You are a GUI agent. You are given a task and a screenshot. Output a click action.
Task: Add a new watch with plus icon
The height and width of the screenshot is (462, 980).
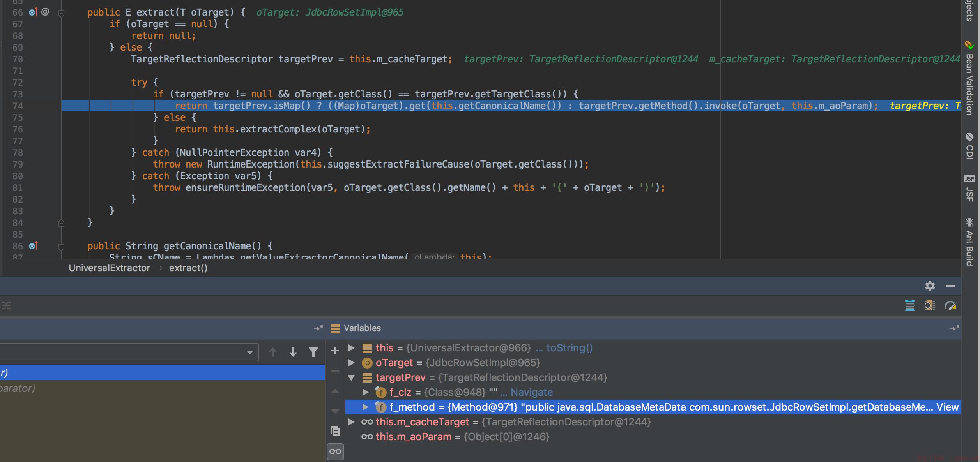click(x=335, y=351)
